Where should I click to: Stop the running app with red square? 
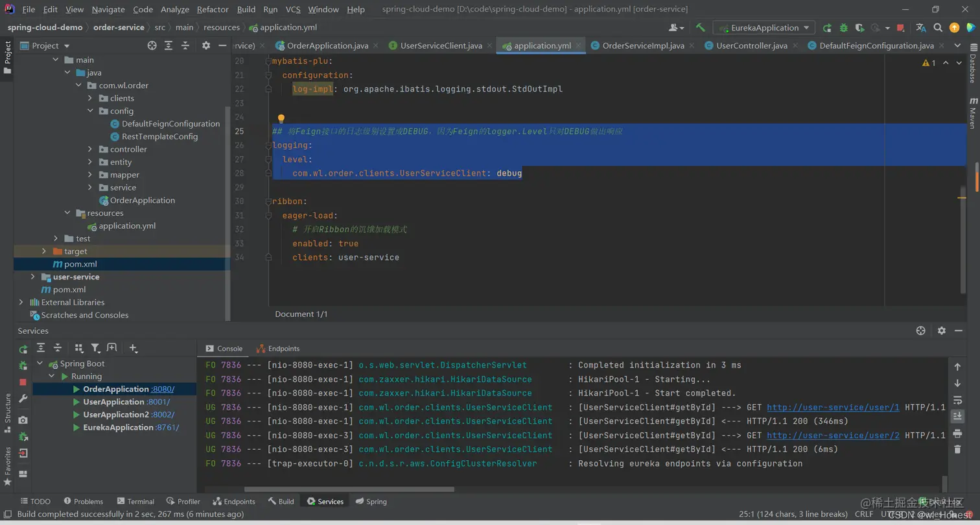coord(900,28)
